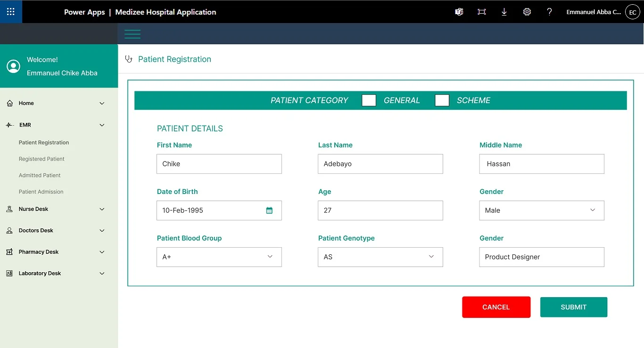
Task: Check the SCHEME patient category box
Action: (x=442, y=100)
